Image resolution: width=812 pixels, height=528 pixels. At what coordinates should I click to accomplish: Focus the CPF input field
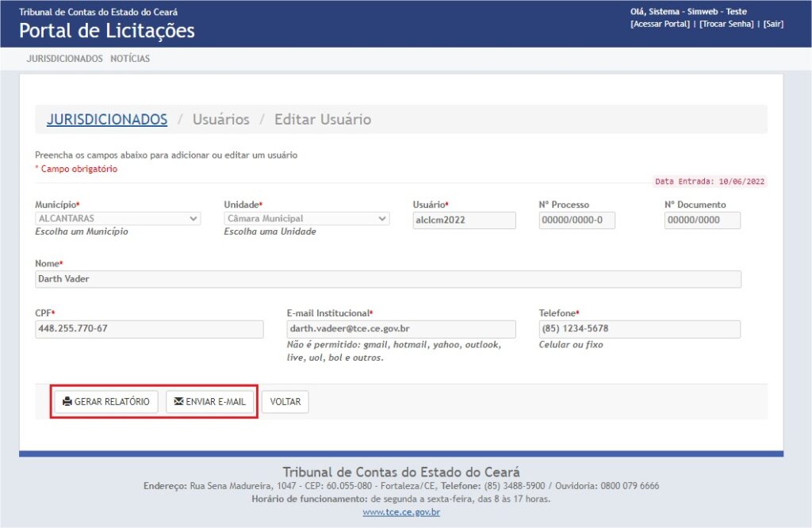coord(149,329)
